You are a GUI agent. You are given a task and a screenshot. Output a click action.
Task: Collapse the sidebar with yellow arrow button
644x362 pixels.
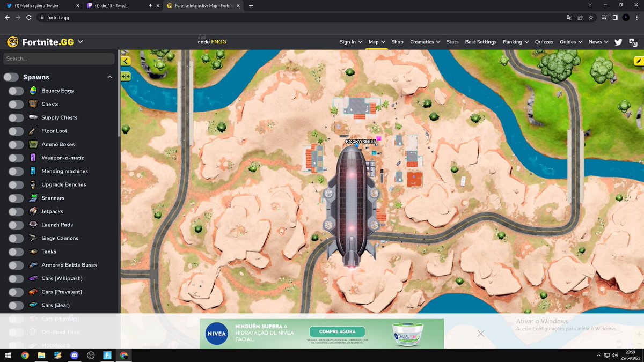tap(126, 61)
